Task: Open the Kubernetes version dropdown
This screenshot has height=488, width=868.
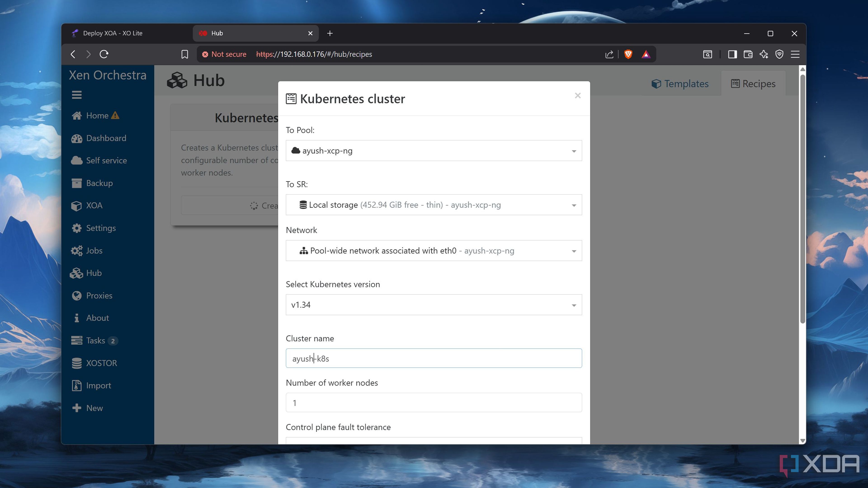Action: pyautogui.click(x=434, y=305)
